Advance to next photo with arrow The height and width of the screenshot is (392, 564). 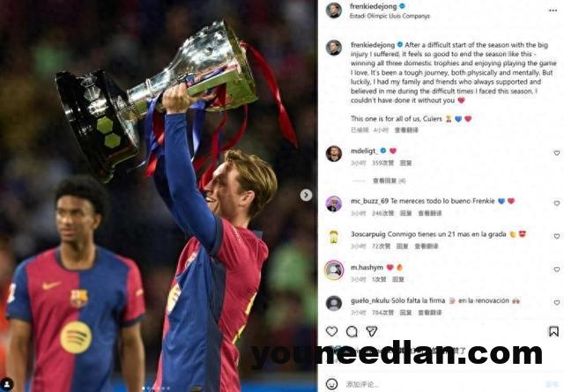click(306, 195)
